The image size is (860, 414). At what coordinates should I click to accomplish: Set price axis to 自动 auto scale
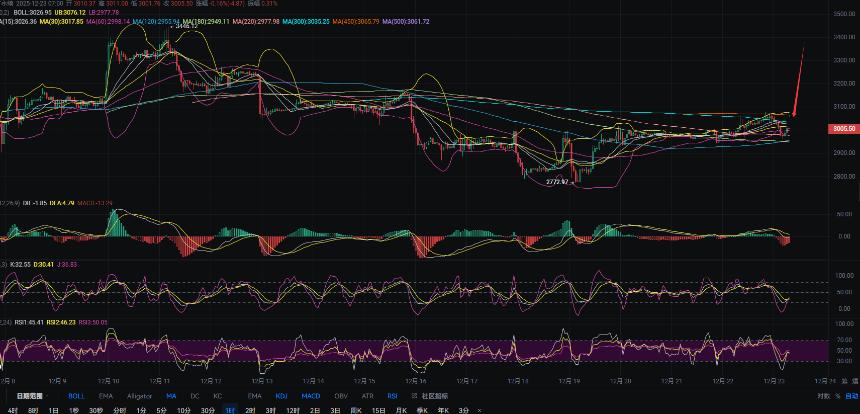point(852,396)
